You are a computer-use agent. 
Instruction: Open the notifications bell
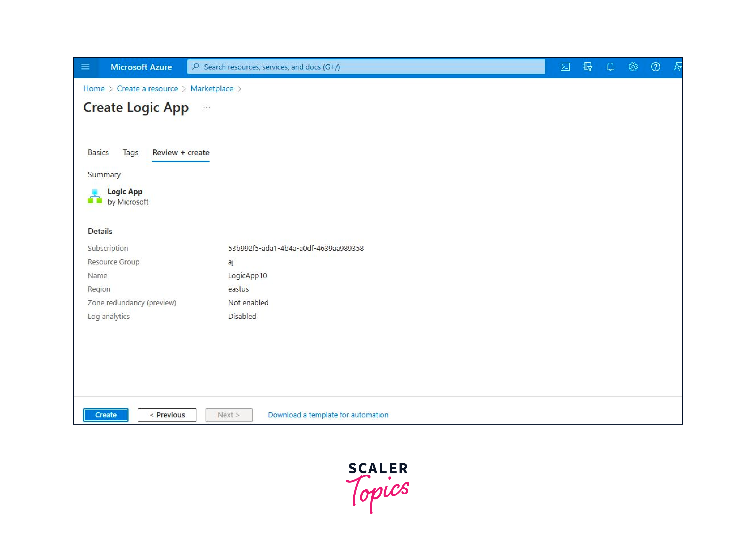pos(610,67)
